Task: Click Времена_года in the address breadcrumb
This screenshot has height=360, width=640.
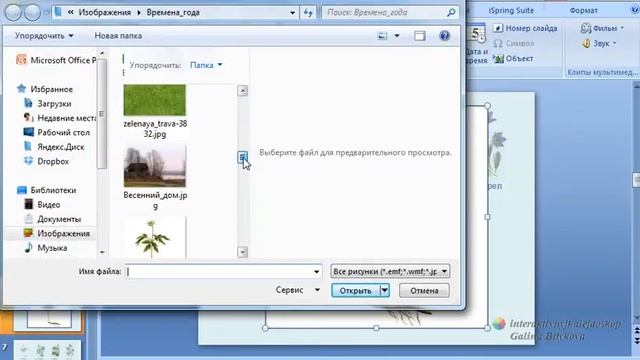Action: tap(173, 13)
